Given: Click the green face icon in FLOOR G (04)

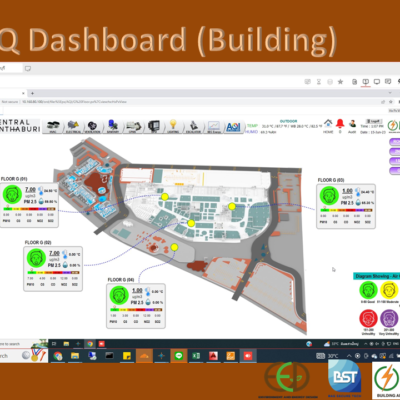Looking at the screenshot, I should coord(119,295).
